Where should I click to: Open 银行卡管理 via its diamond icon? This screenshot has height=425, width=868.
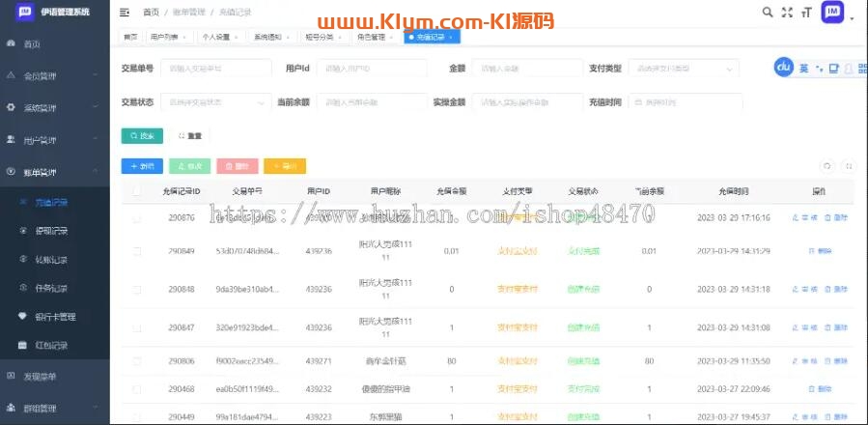point(23,317)
